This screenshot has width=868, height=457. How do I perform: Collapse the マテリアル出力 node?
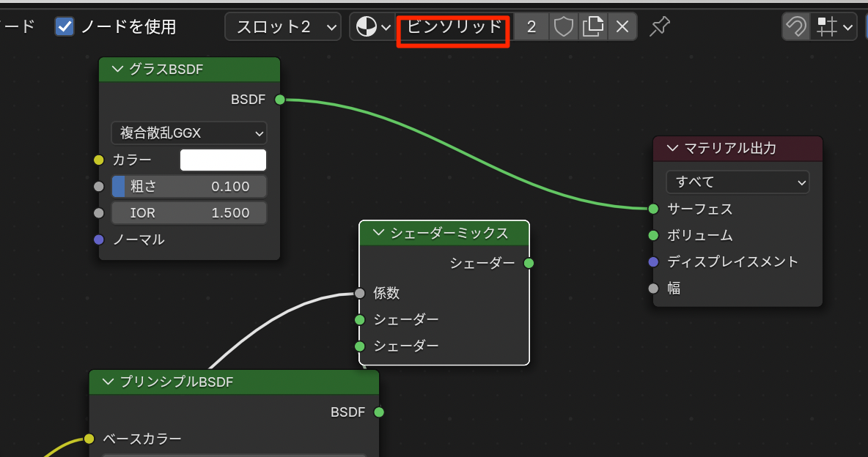[x=672, y=149]
